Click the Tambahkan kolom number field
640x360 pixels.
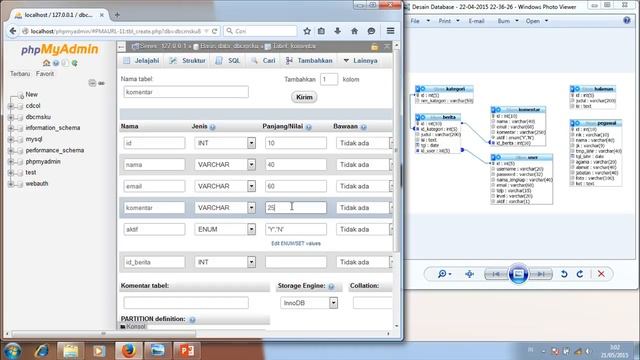click(329, 79)
